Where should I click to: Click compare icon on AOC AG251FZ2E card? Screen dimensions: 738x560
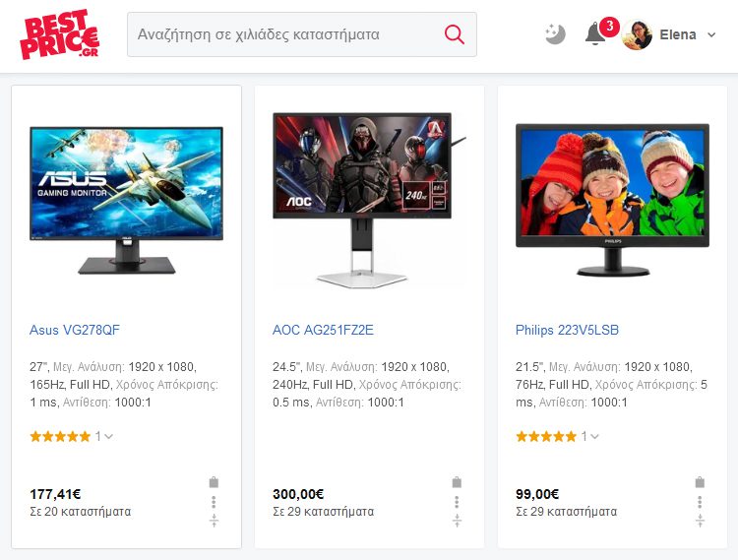point(457,520)
